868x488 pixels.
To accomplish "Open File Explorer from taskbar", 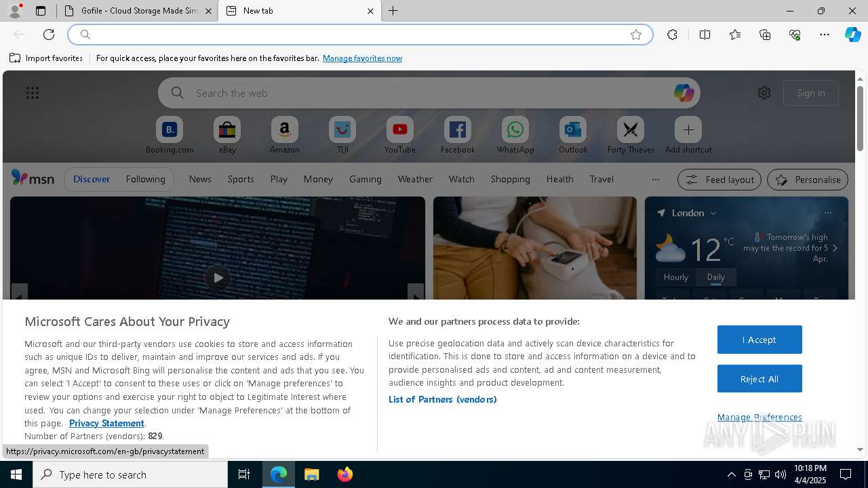I will pyautogui.click(x=312, y=474).
